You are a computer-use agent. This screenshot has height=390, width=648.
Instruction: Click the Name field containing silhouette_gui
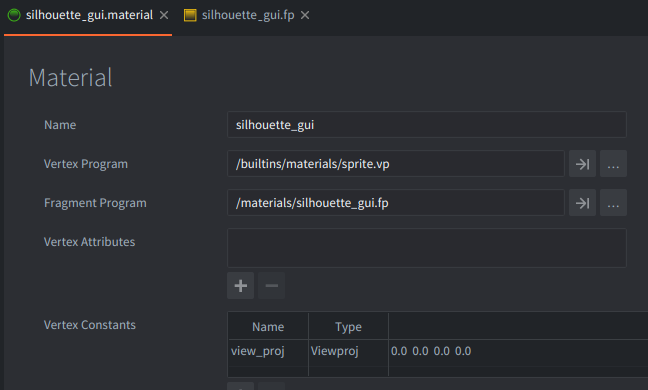(427, 125)
